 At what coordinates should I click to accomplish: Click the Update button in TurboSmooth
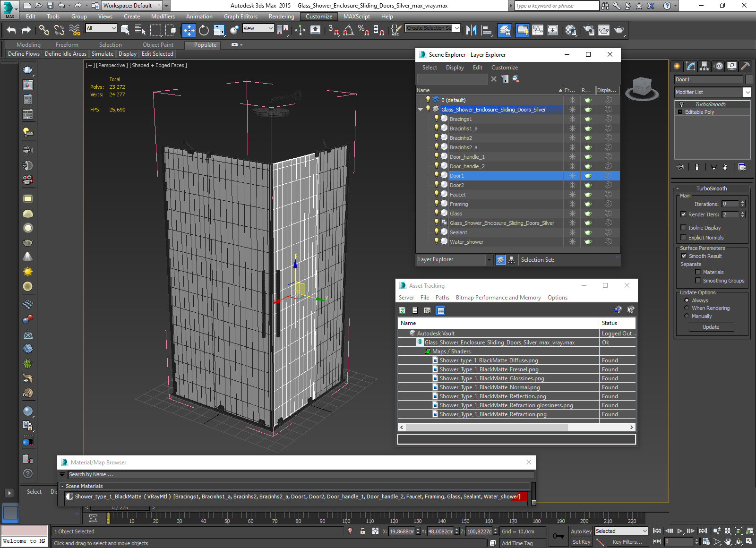(x=711, y=327)
